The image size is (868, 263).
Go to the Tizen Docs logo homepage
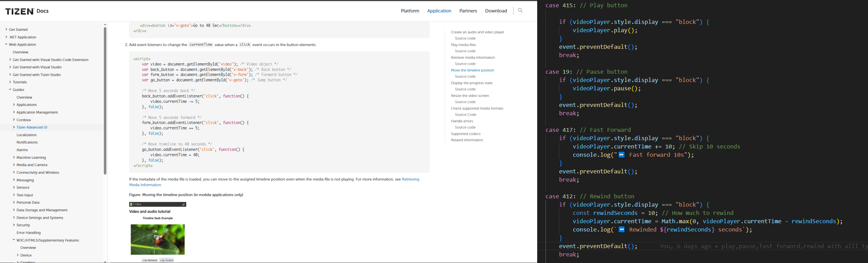click(x=27, y=11)
